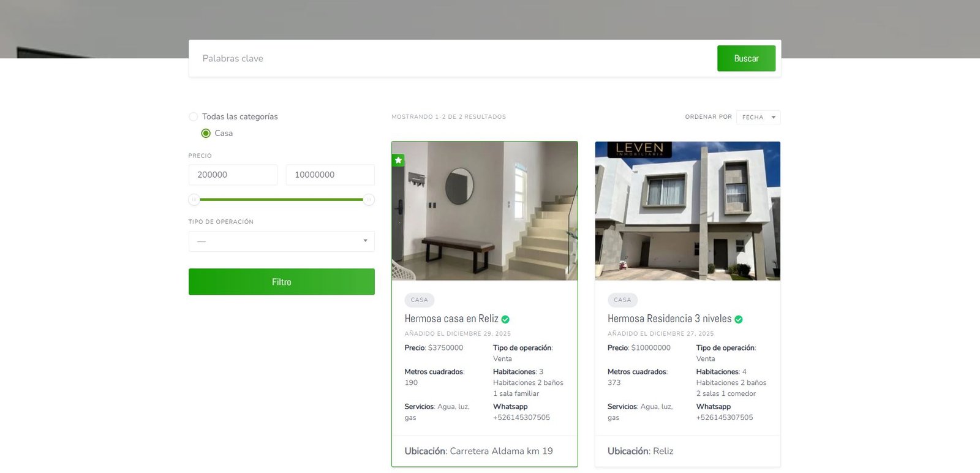Image resolution: width=980 pixels, height=473 pixels.
Task: Click the Buscar search button
Action: (x=746, y=58)
